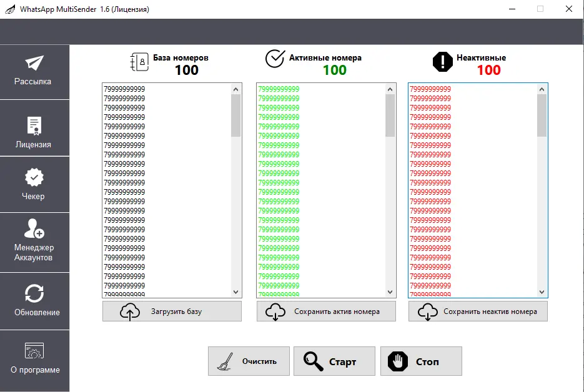Open the Лицензия sidebar section
This screenshot has width=584, height=392.
coord(34,128)
